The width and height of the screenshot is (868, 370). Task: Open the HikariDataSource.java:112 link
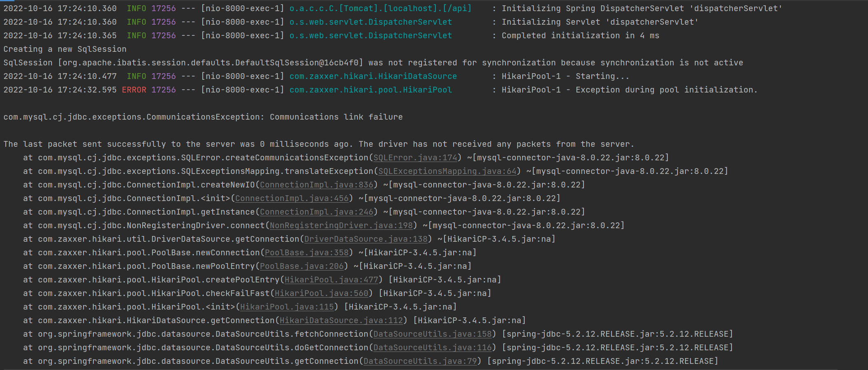pyautogui.click(x=341, y=320)
